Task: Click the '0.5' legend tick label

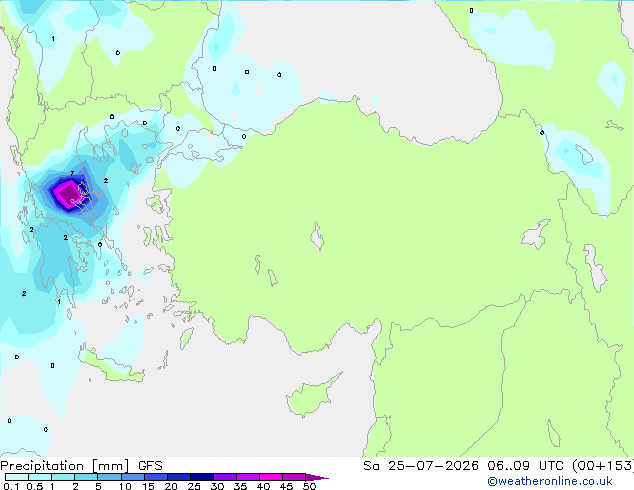Action: click(x=35, y=486)
